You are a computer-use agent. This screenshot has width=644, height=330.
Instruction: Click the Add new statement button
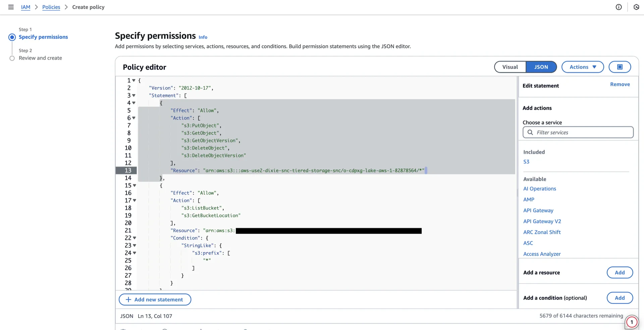coord(155,299)
